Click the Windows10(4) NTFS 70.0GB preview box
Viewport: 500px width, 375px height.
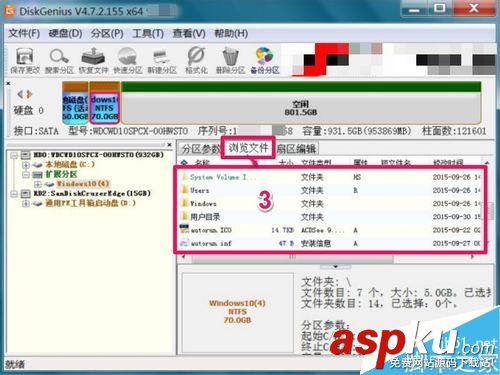click(237, 312)
